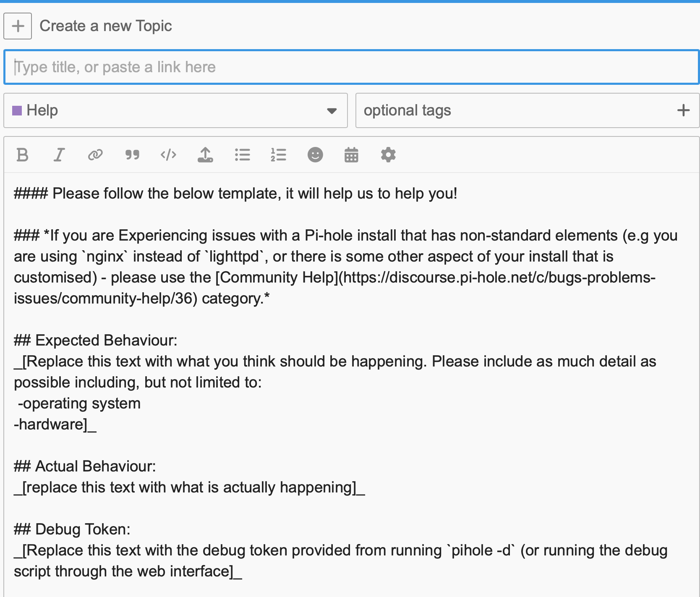Open the emoji picker
This screenshot has width=700, height=597.
tap(315, 155)
